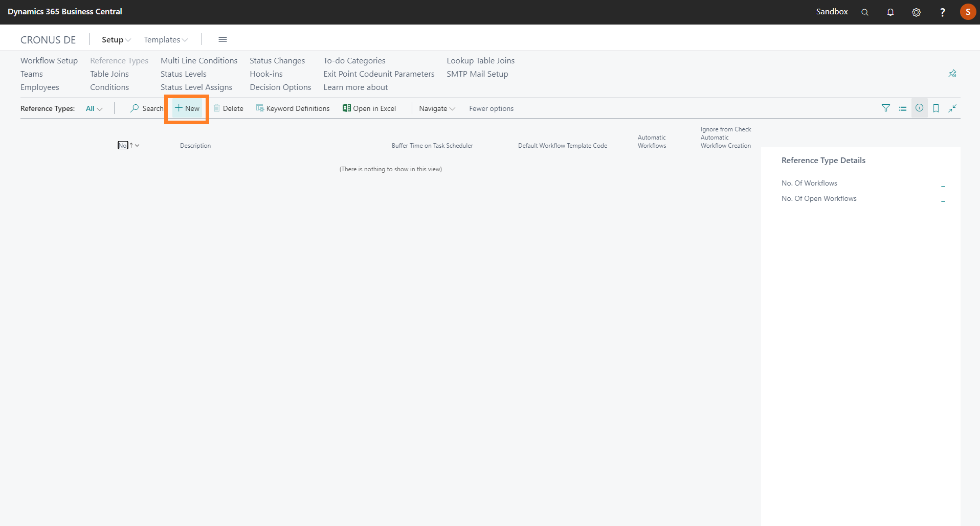The image size is (980, 526).
Task: Show the list view layout icon
Action: click(x=903, y=108)
